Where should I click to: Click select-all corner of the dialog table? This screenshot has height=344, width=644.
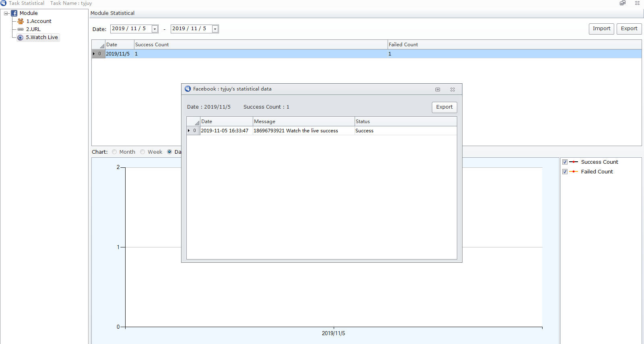(194, 122)
